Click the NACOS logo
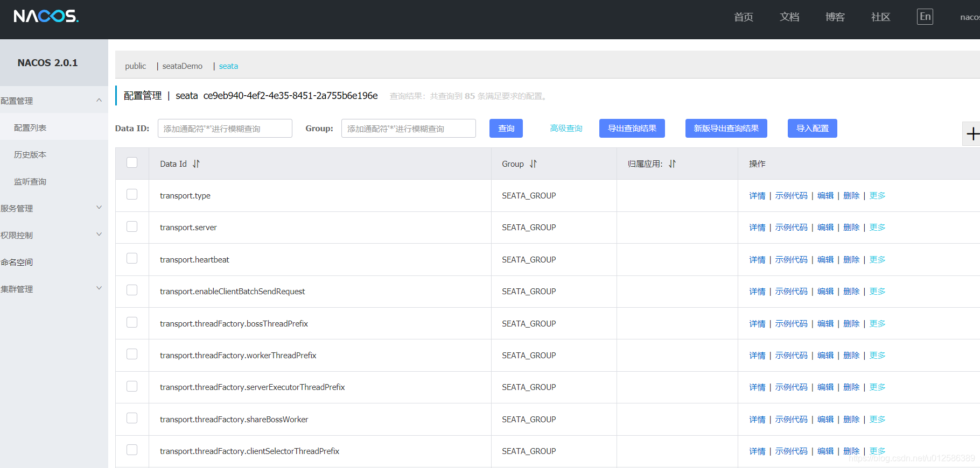 tap(46, 16)
